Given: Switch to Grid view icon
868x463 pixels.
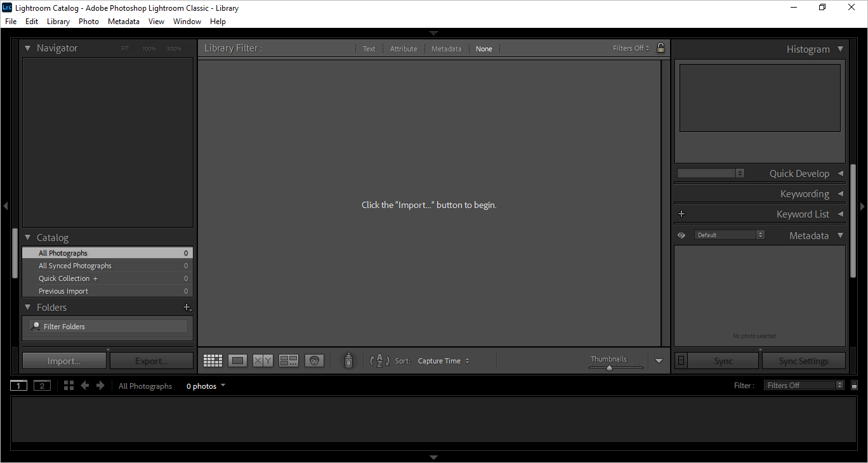Looking at the screenshot, I should [213, 361].
